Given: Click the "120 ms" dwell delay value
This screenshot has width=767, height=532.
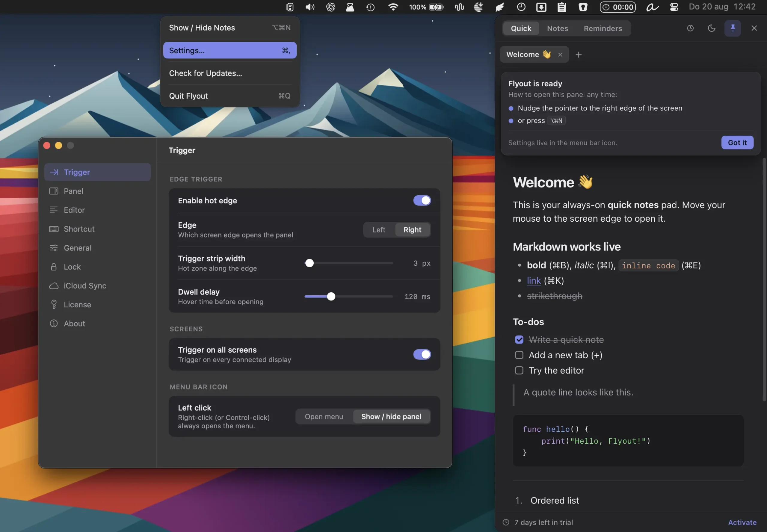Looking at the screenshot, I should pyautogui.click(x=417, y=297).
